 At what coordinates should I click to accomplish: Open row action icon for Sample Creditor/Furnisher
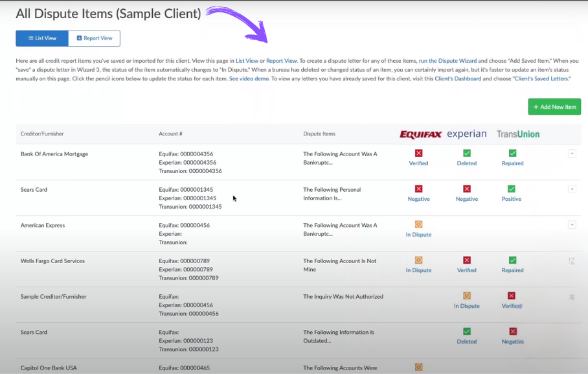(572, 297)
